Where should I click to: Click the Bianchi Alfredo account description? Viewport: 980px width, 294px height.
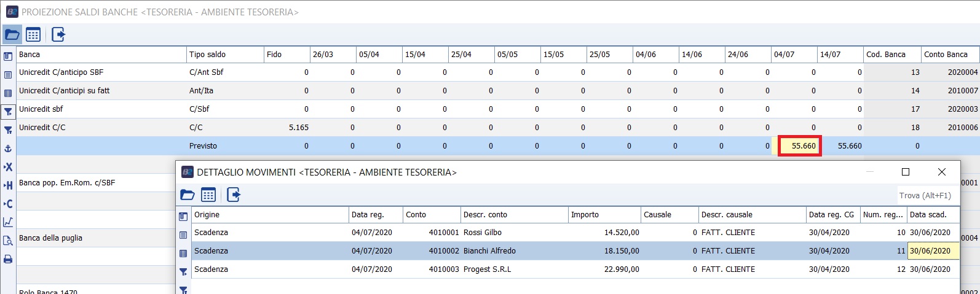pyautogui.click(x=489, y=251)
